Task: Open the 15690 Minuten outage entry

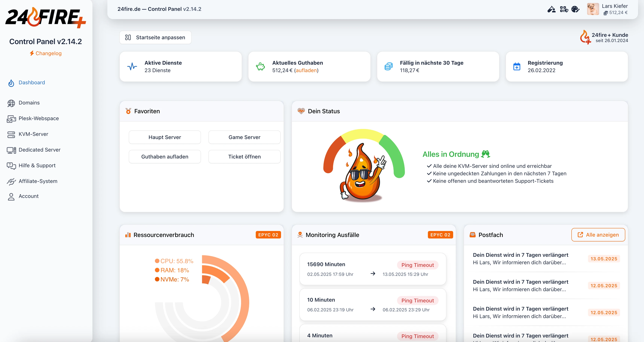Action: 373,269
